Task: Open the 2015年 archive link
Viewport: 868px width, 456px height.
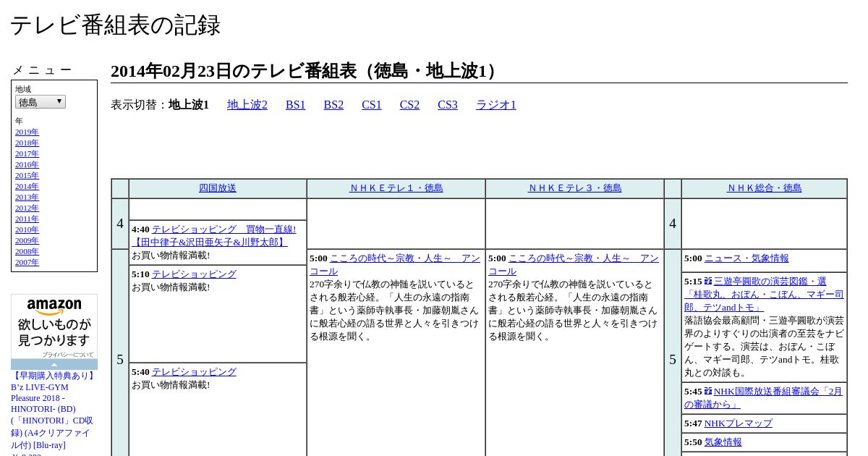Action: point(27,175)
